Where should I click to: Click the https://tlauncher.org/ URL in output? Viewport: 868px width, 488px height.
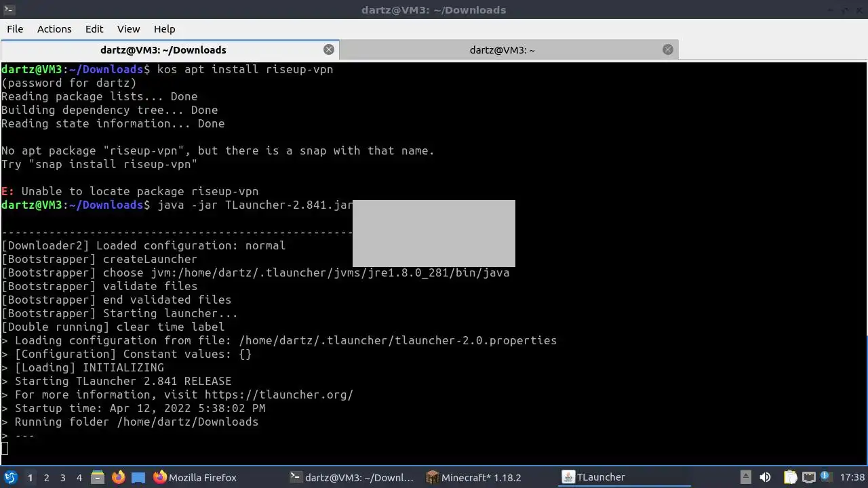(279, 394)
